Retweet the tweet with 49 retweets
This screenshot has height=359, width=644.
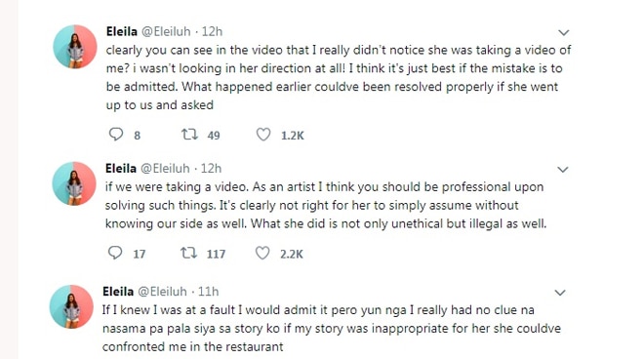pyautogui.click(x=189, y=135)
